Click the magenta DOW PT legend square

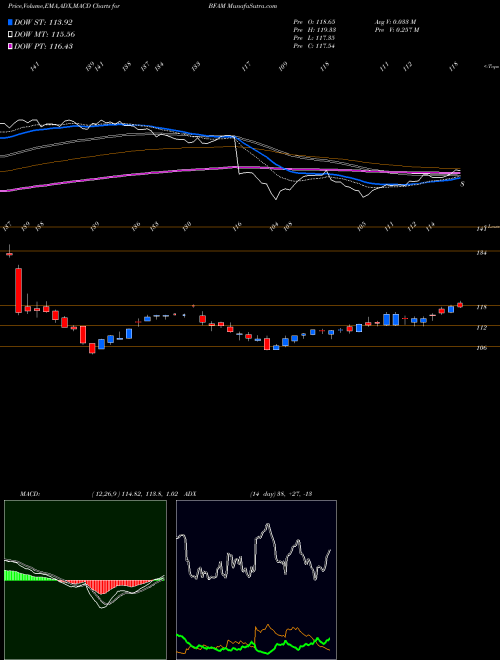[x=11, y=46]
